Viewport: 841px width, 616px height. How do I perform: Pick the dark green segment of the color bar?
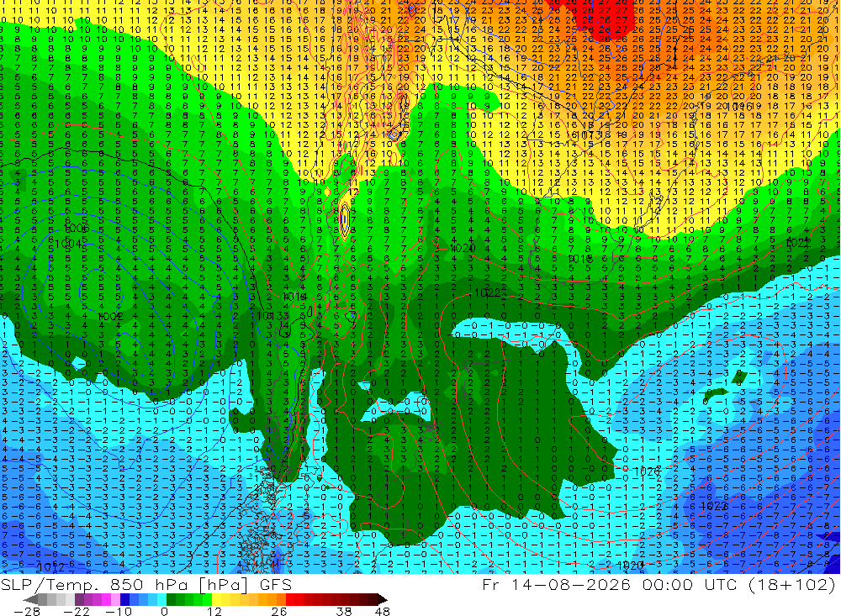171,599
